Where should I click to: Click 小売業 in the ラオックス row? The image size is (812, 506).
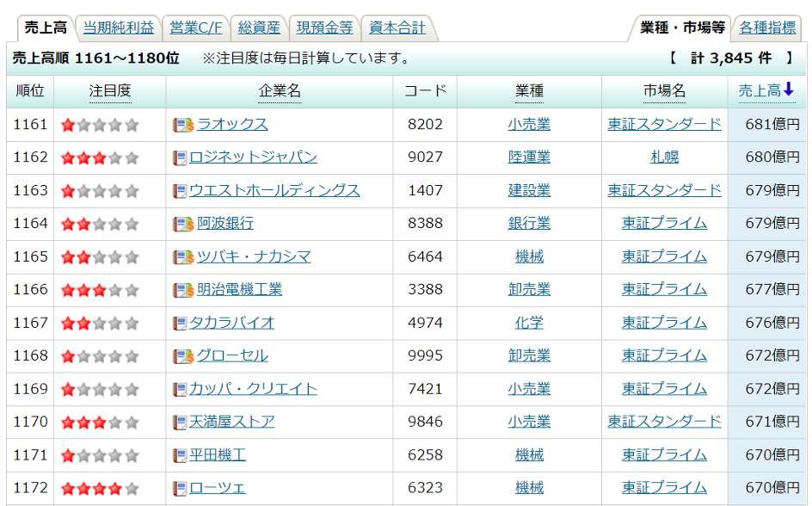[529, 124]
